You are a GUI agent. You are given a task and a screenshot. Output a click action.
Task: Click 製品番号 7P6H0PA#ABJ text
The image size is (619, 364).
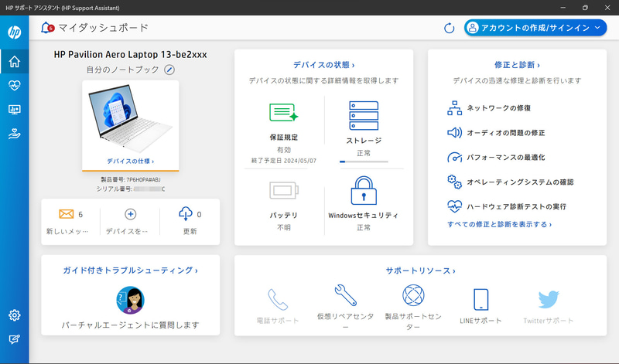click(130, 180)
